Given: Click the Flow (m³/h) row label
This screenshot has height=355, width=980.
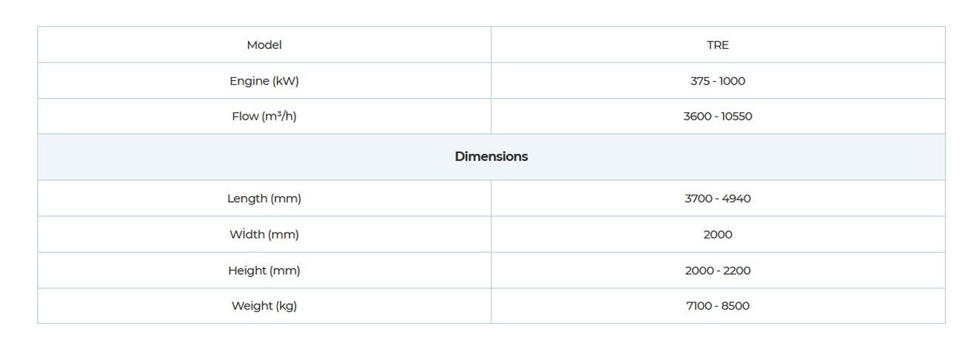Looking at the screenshot, I should click(x=264, y=117).
